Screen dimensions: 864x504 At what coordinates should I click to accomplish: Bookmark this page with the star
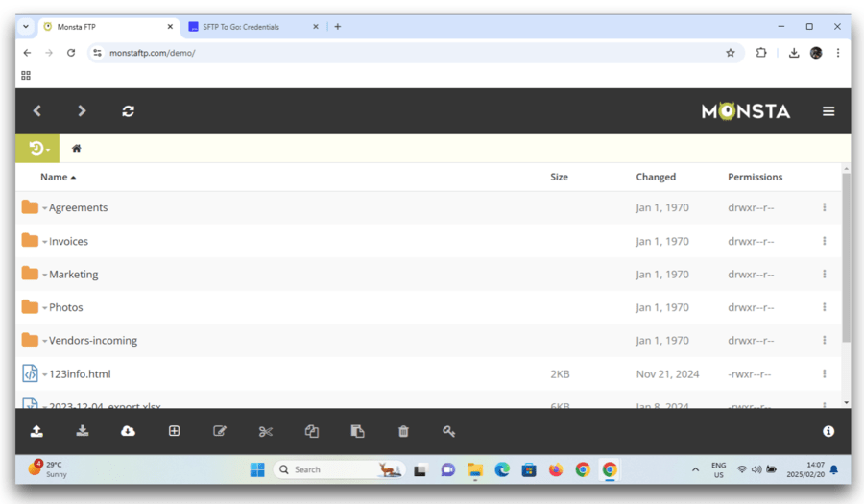[731, 53]
